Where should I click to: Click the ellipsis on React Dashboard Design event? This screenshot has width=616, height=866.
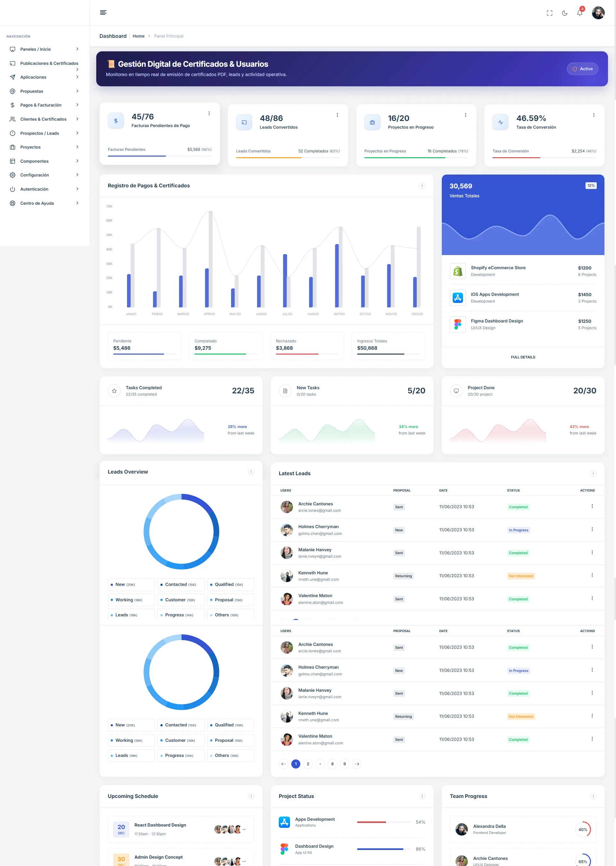(x=244, y=829)
